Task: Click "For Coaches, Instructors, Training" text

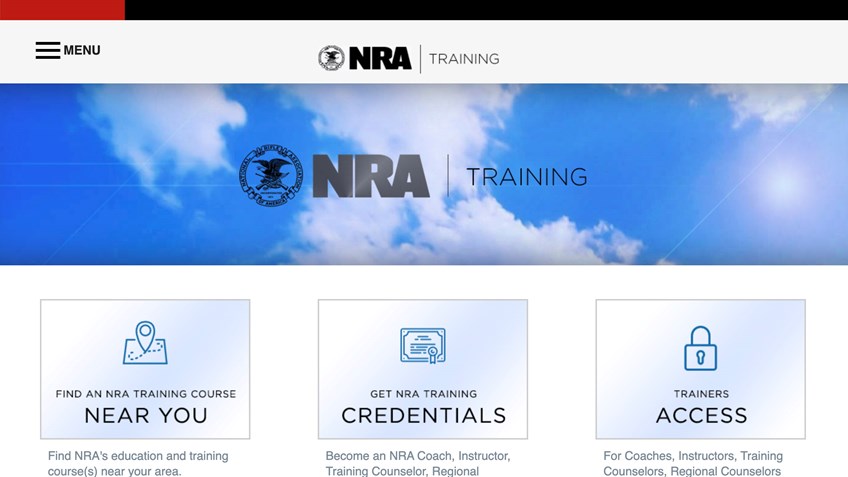Action: pos(693,456)
